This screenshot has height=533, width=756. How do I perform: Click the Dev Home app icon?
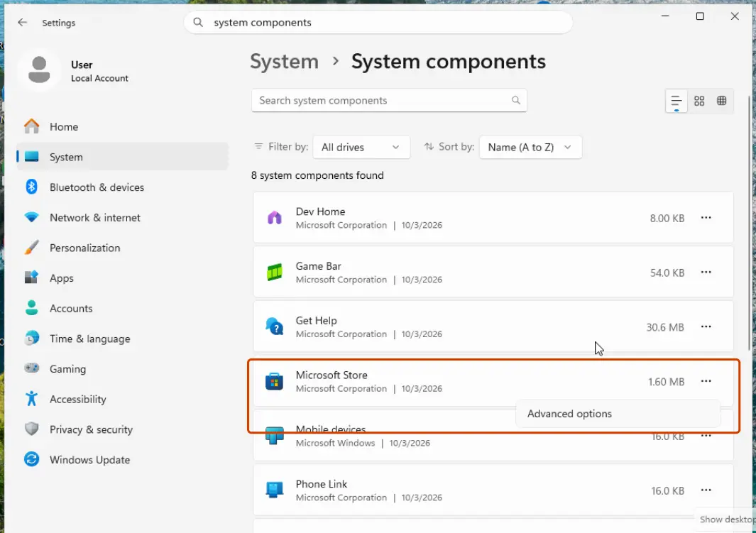click(x=274, y=218)
